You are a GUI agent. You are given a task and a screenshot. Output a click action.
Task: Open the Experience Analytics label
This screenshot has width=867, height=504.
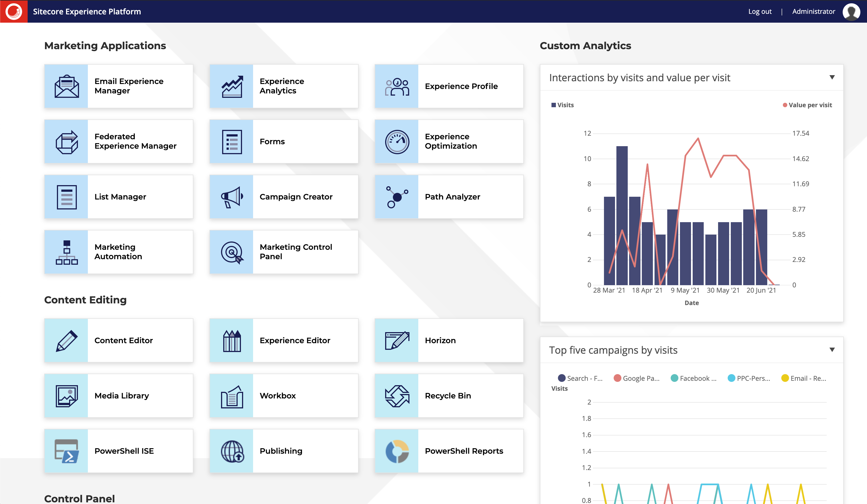pyautogui.click(x=282, y=86)
